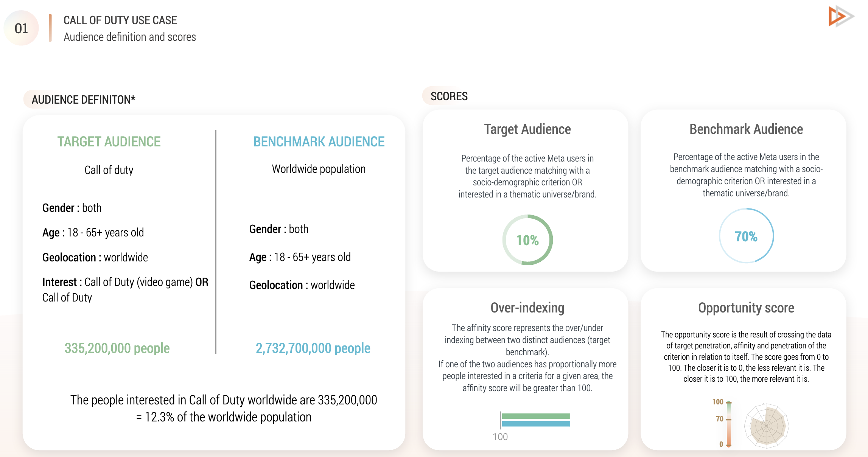Click the 'Worldwide population' text
Image resolution: width=868 pixels, height=457 pixels.
[319, 169]
